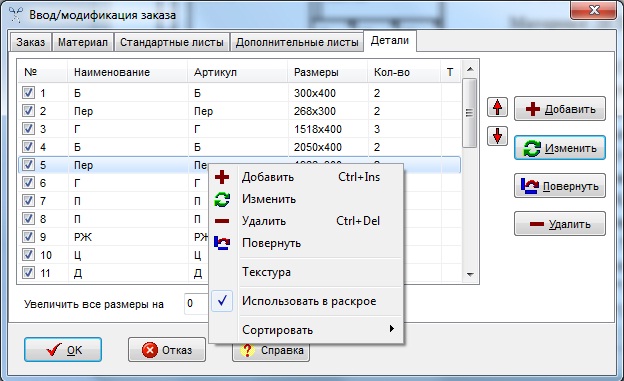This screenshot has width=624, height=381.
Task: Click the Добавить button with plus icon
Action: [x=560, y=109]
